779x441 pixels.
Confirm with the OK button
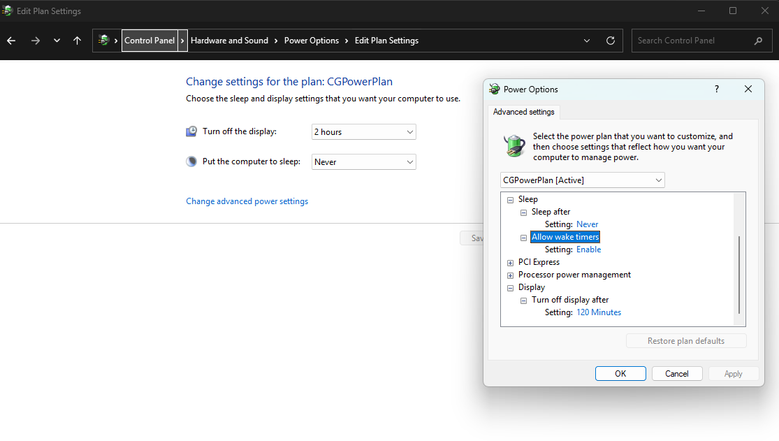click(621, 373)
